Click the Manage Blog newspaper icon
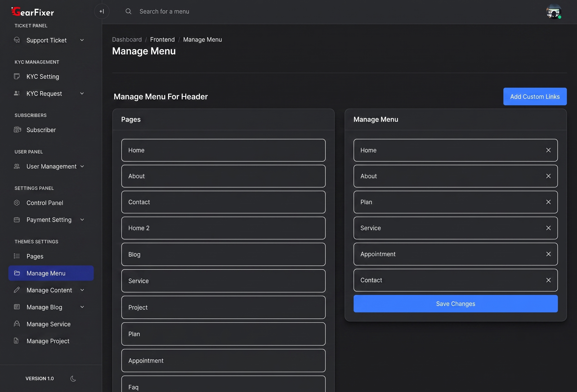 coord(17,307)
